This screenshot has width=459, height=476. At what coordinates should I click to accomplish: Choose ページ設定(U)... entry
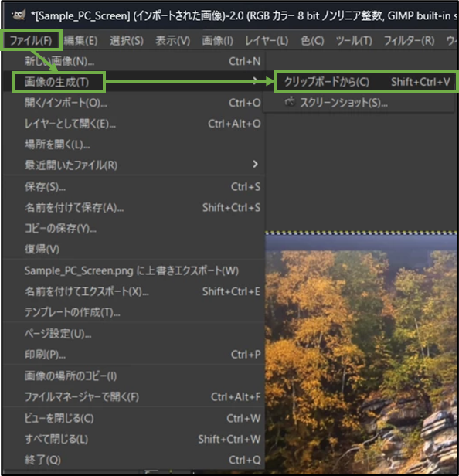134,334
